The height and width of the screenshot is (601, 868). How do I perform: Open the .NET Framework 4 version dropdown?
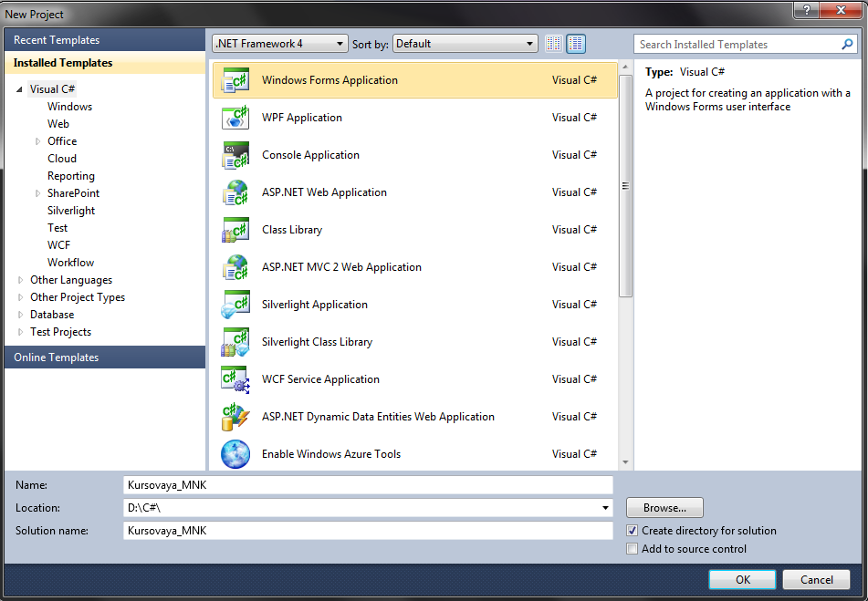coord(280,44)
